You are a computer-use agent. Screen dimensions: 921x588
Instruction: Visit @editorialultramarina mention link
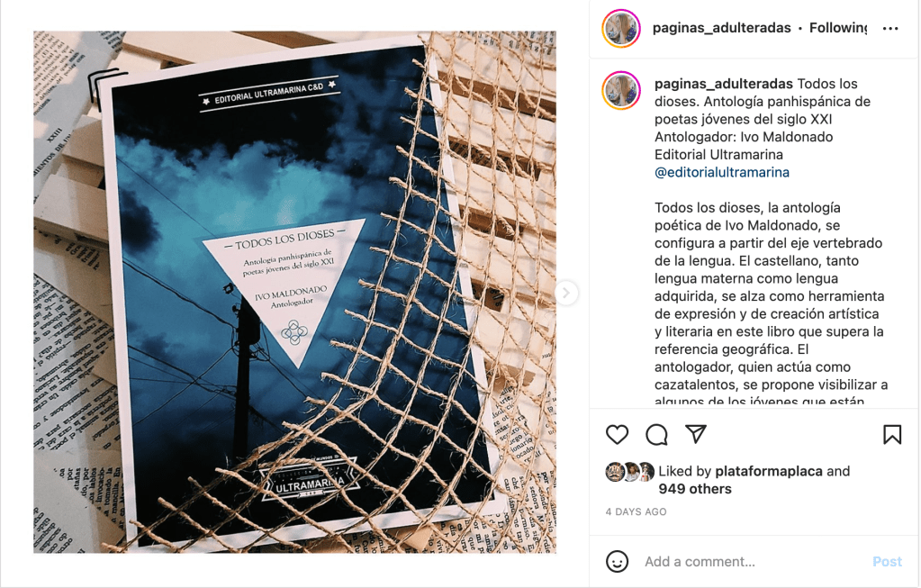click(722, 172)
